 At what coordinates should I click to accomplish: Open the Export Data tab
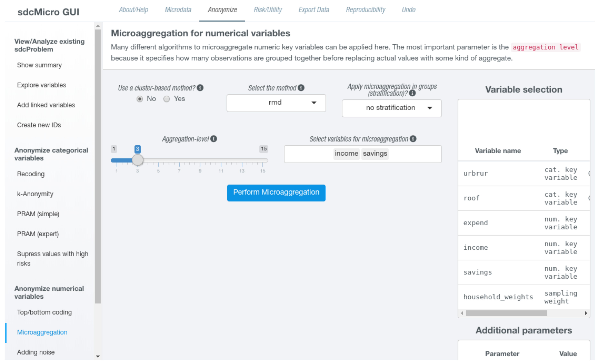[314, 10]
